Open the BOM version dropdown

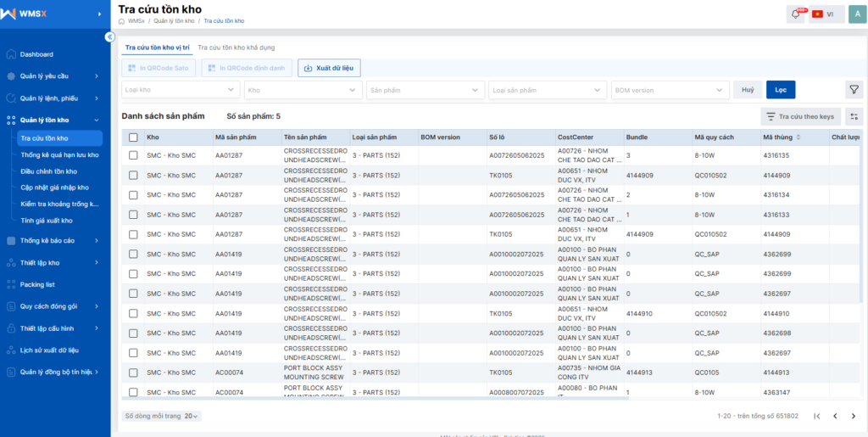coord(670,90)
